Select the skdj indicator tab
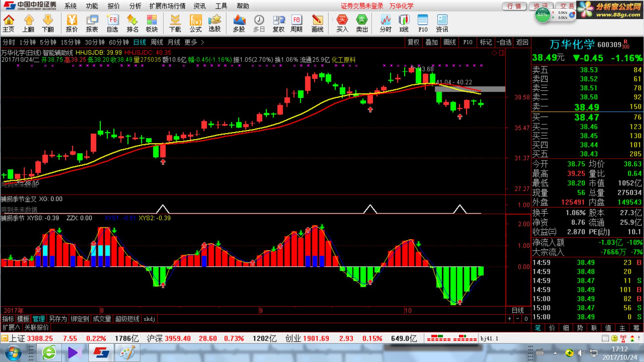Image resolution: width=644 pixels, height=362 pixels. [149, 319]
